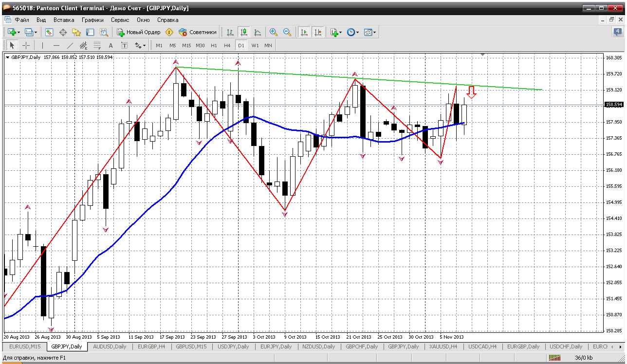Switch timeframe to M5
Viewport: 627px width, 364px height.
coord(173,45)
